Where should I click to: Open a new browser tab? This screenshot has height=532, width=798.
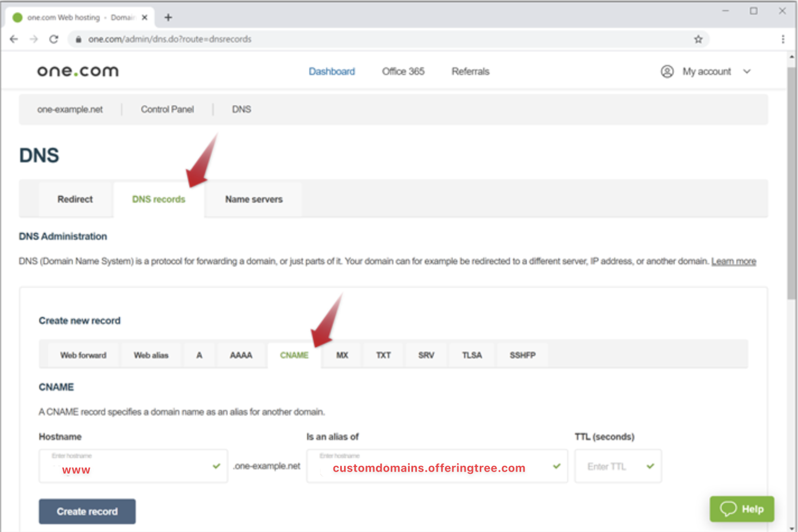point(168,17)
